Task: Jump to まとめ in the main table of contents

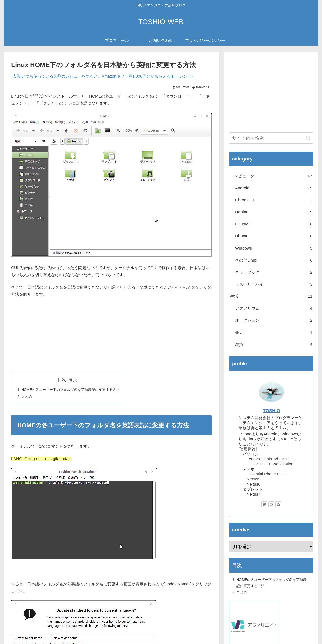Action: click(27, 397)
